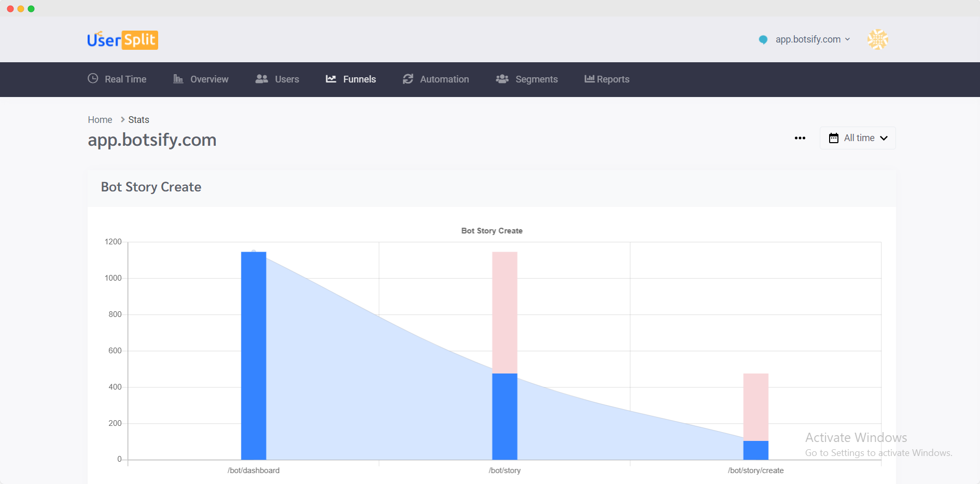Click the chevron arrow next to All time
This screenshot has width=980, height=484.
click(x=884, y=138)
